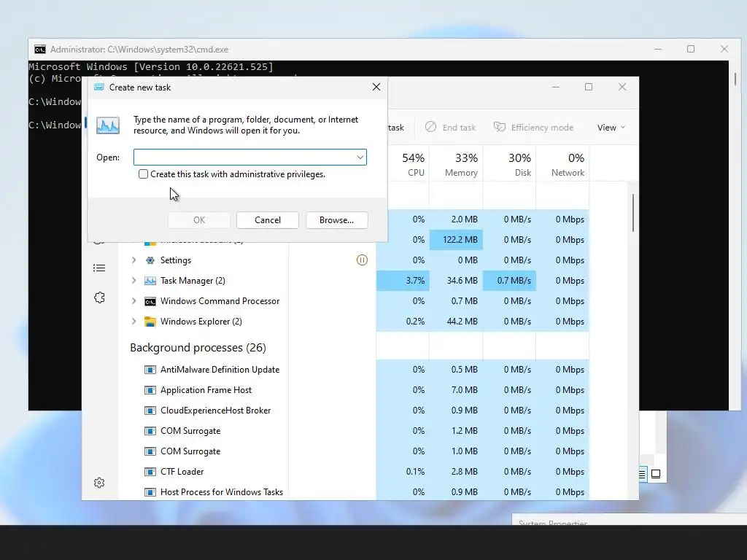Viewport: 747px width, 560px height.
Task: Expand the Windows Explorer (2) group
Action: point(134,322)
